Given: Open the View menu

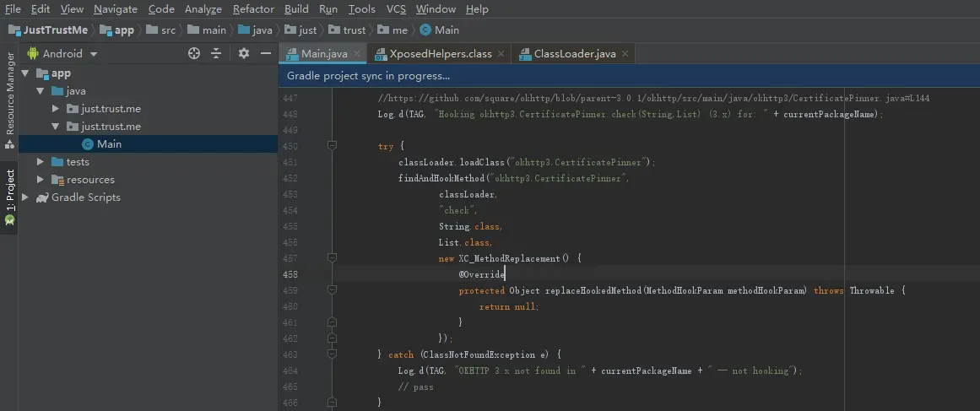Looking at the screenshot, I should click(x=72, y=9).
